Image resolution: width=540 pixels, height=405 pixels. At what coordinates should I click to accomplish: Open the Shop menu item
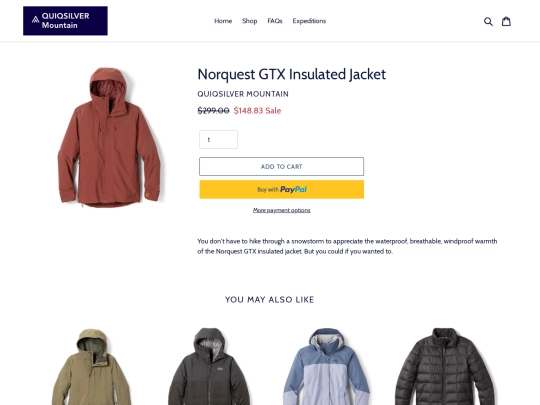click(250, 21)
